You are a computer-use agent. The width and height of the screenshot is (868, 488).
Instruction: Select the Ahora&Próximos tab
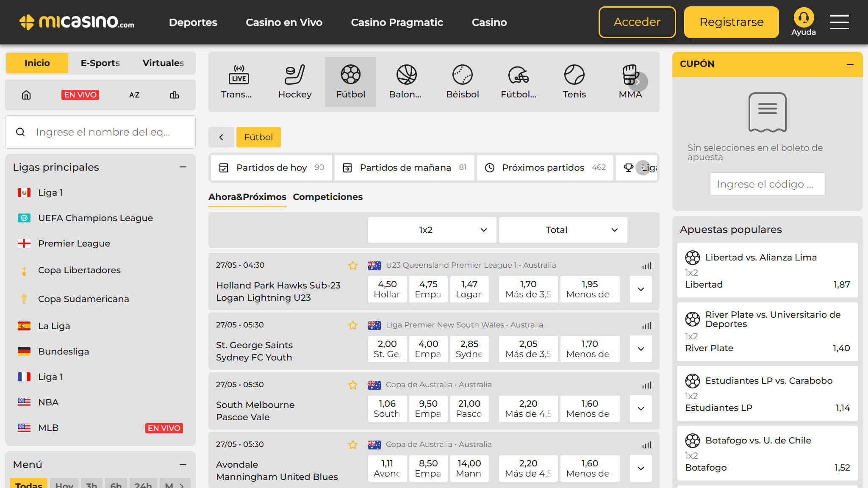pyautogui.click(x=247, y=197)
